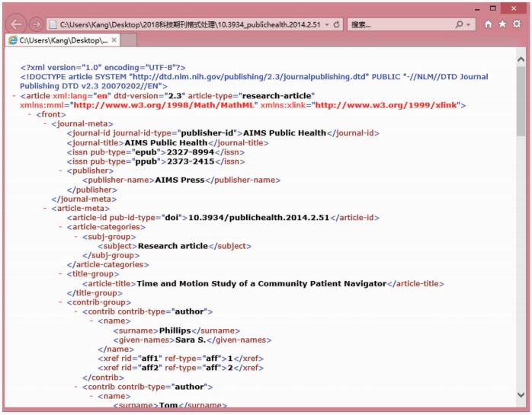The image size is (532, 415).
Task: Click the closing </article-categories> tag
Action: click(x=108, y=265)
